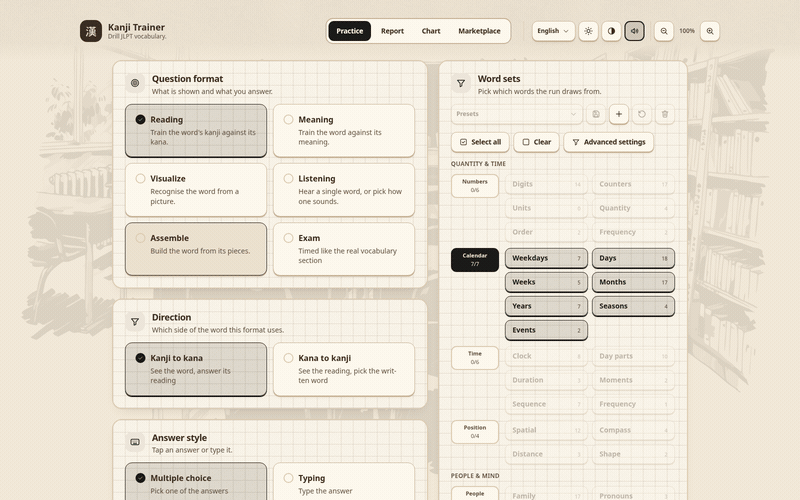Toggle the Spatial word set
The width and height of the screenshot is (800, 500).
pyautogui.click(x=546, y=430)
